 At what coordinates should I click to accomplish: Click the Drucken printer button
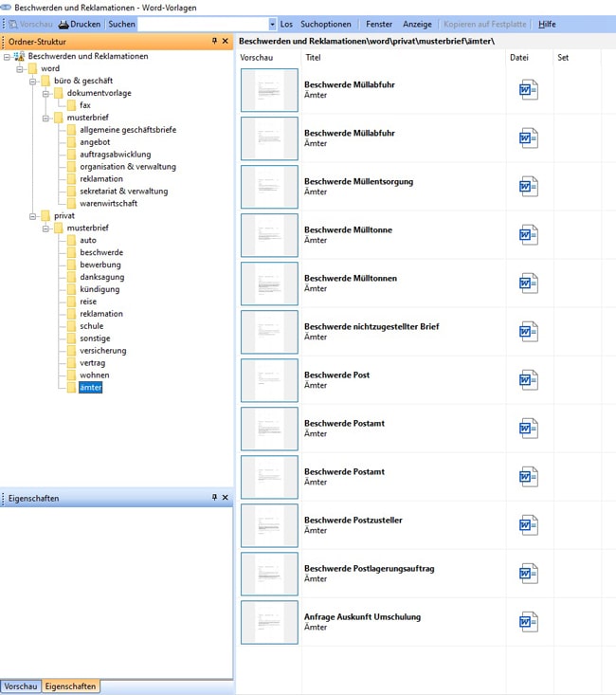coord(80,24)
